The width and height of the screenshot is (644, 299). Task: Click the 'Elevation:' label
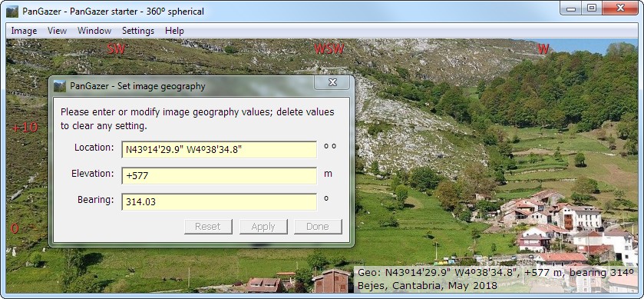(x=92, y=174)
